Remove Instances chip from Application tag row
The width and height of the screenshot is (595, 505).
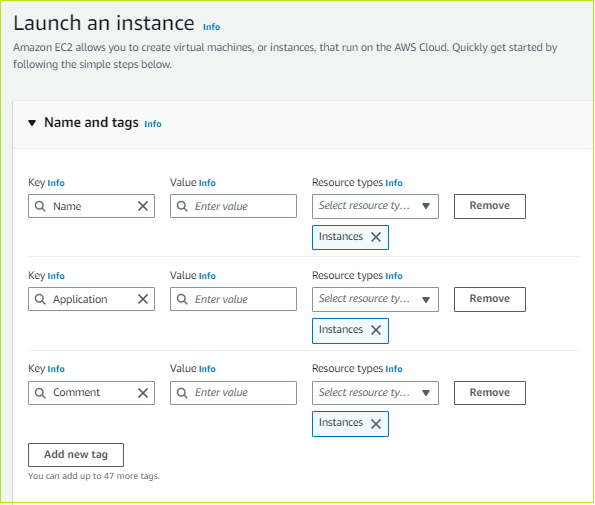tap(376, 330)
